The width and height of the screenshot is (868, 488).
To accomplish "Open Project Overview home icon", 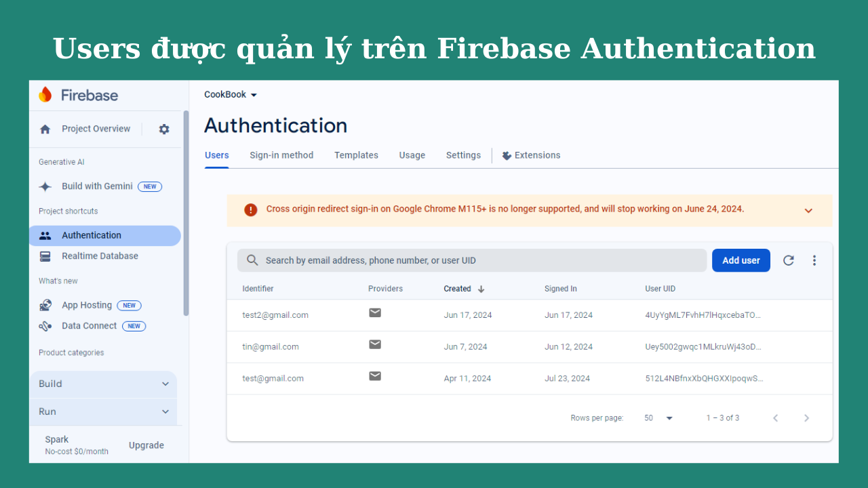I will pyautogui.click(x=45, y=129).
